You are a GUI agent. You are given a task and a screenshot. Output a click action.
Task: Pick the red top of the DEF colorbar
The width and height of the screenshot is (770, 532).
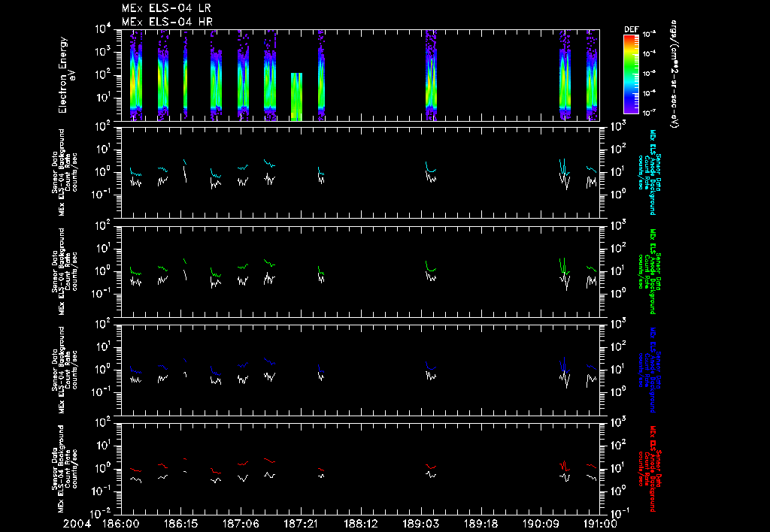point(632,39)
